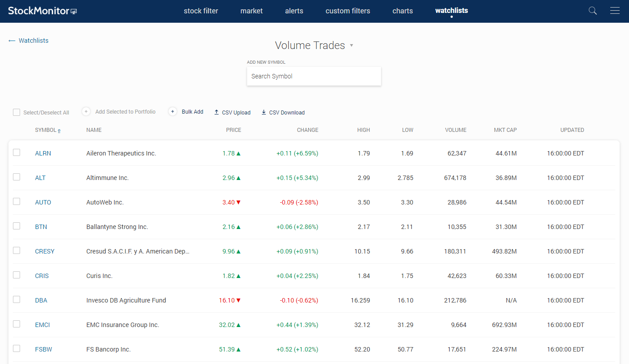Click the green up triangle beside 2.96
The width and height of the screenshot is (629, 364).
point(239,177)
